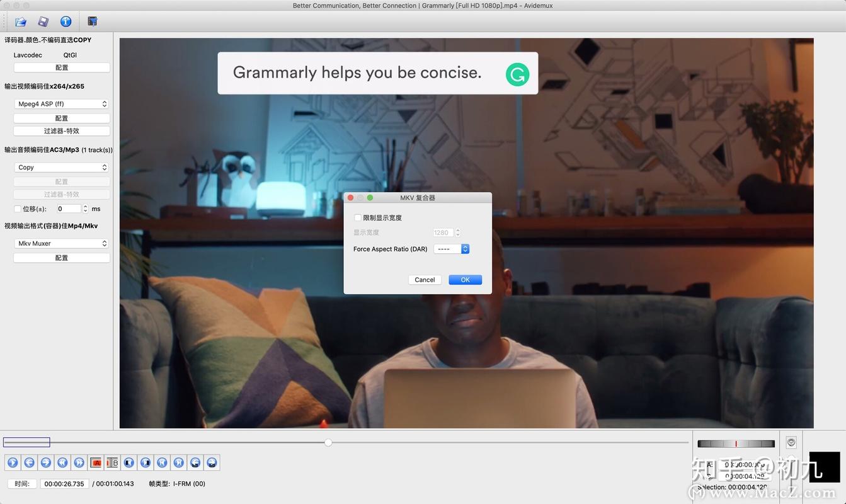Click the Selection duration text
Viewport: 846px width, 504px height.
coord(732,487)
